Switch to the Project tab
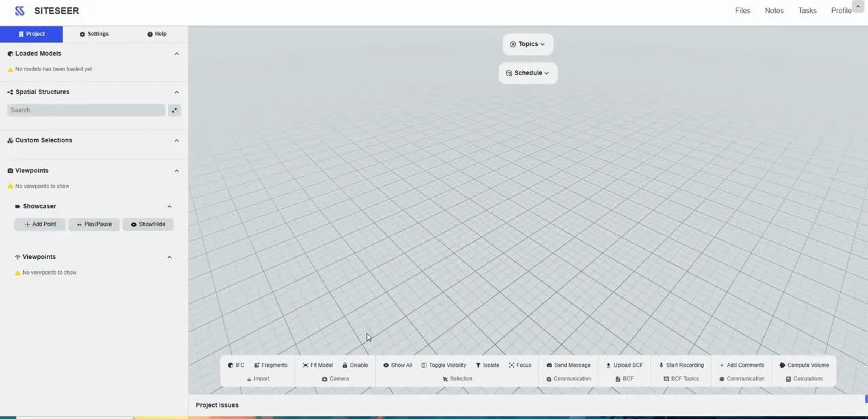The height and width of the screenshot is (419, 868). pyautogui.click(x=31, y=34)
